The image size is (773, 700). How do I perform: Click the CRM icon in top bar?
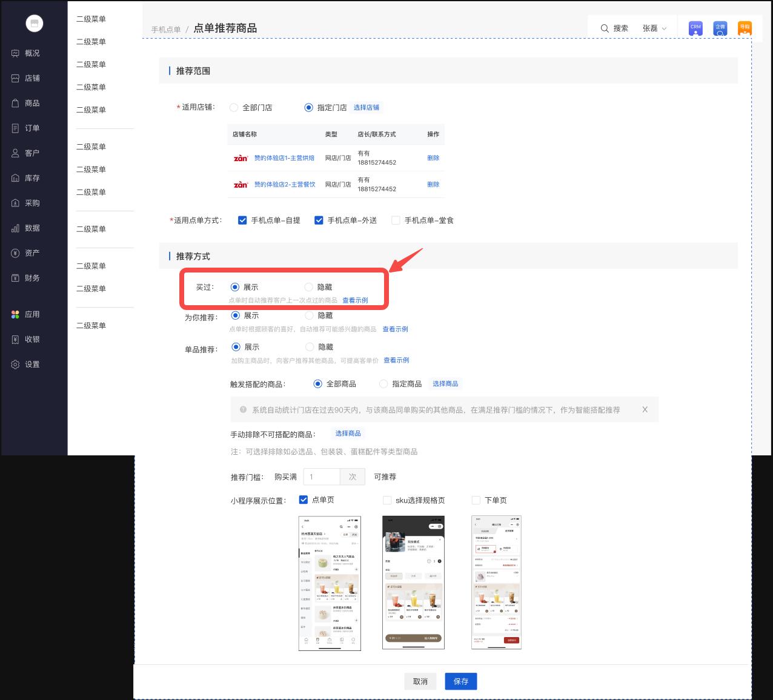(x=695, y=28)
